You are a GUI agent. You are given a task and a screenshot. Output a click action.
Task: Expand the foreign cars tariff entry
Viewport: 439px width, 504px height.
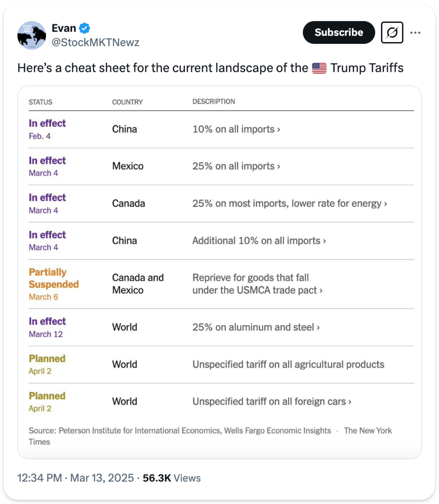click(272, 402)
